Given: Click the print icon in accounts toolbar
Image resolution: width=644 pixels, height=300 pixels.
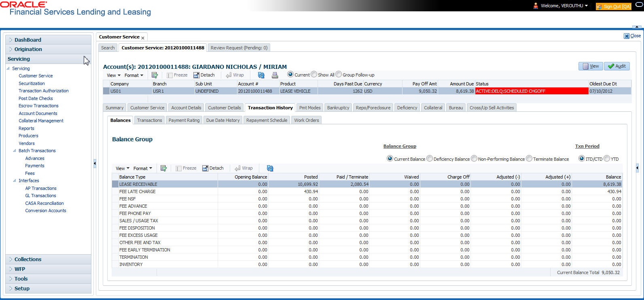Looking at the screenshot, I should (x=275, y=75).
